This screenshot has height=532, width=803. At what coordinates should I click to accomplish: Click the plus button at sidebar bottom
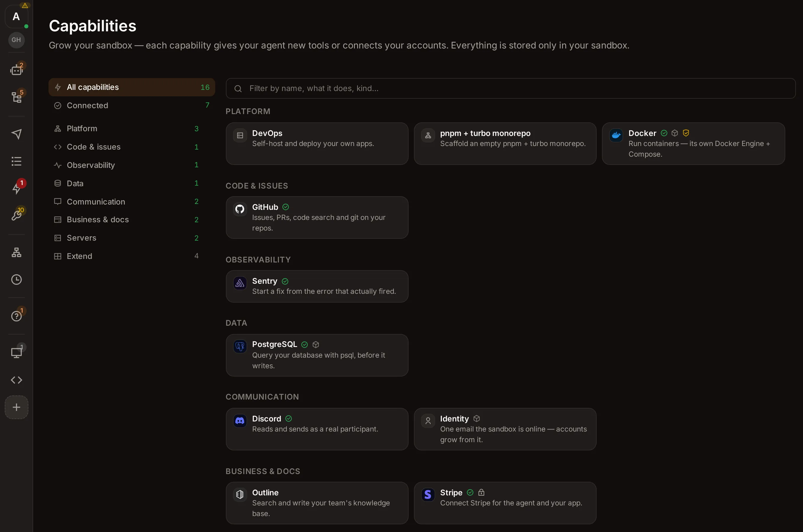click(16, 407)
